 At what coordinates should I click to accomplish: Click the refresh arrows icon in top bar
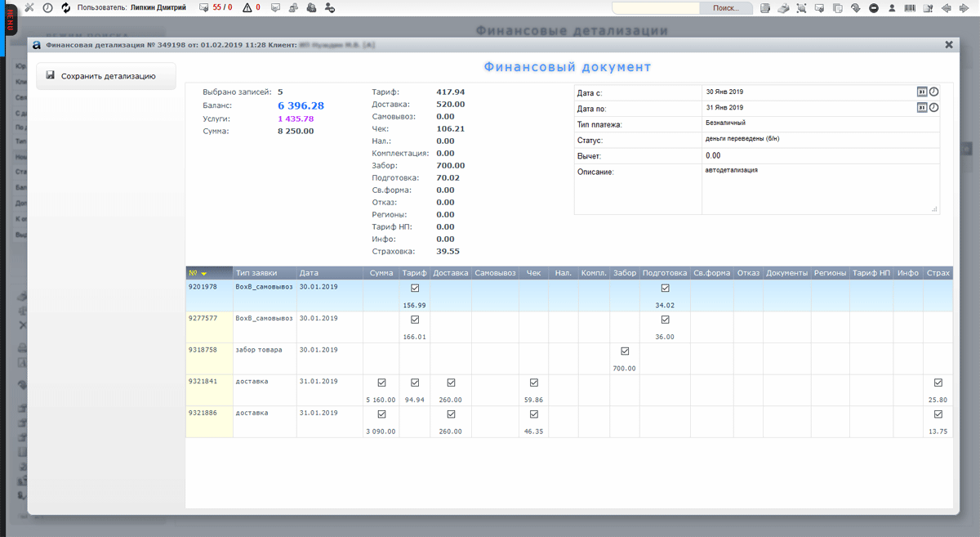click(66, 7)
